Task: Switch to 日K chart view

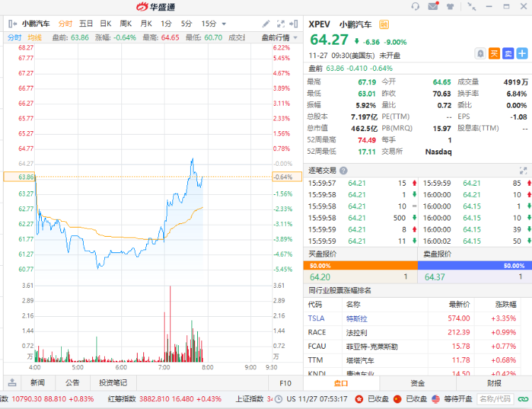Action: (106, 23)
